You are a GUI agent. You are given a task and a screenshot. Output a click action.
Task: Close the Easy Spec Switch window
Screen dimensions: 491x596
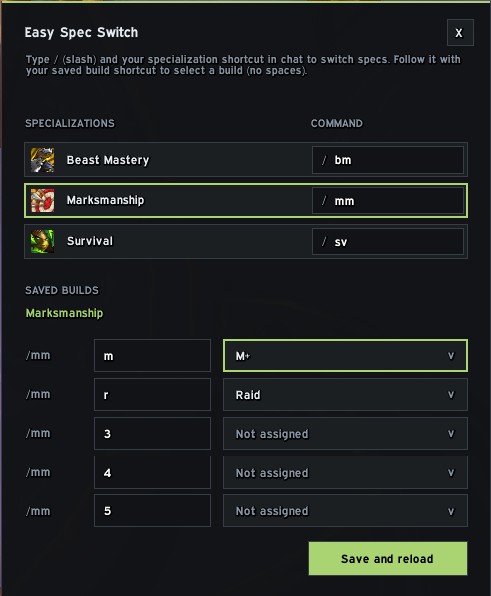coord(460,33)
